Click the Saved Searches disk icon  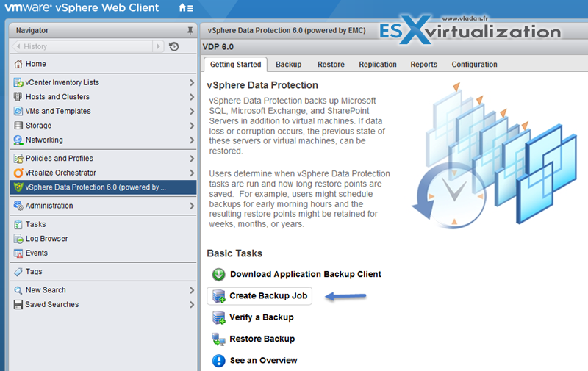pos(18,305)
